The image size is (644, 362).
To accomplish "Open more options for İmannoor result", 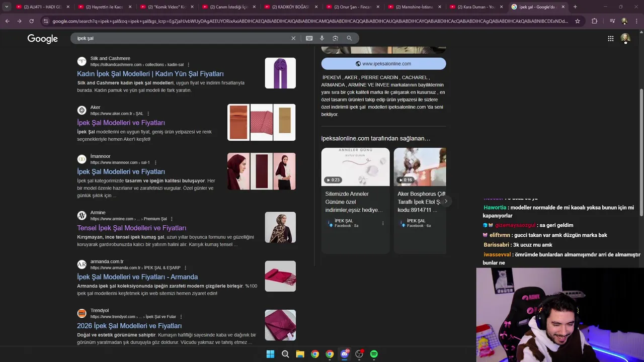I will (155, 162).
